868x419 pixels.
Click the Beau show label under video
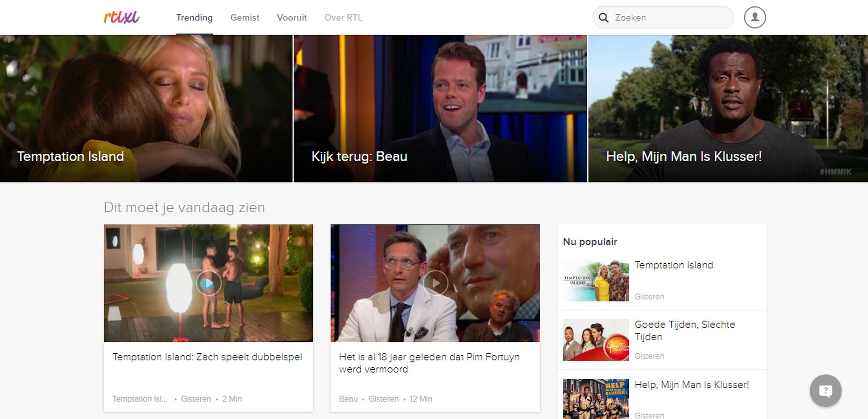pyautogui.click(x=348, y=399)
